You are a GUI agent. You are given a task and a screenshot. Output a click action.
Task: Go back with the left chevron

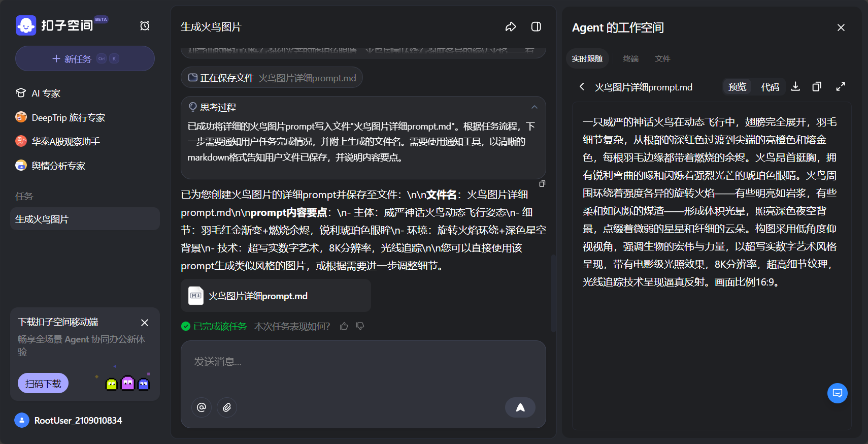coord(582,87)
